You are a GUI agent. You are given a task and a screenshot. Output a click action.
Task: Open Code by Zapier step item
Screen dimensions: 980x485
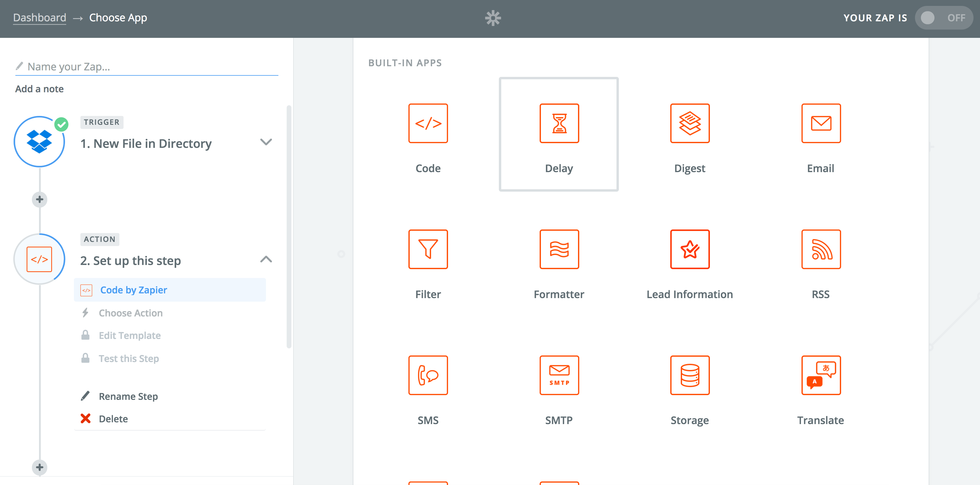[134, 290]
